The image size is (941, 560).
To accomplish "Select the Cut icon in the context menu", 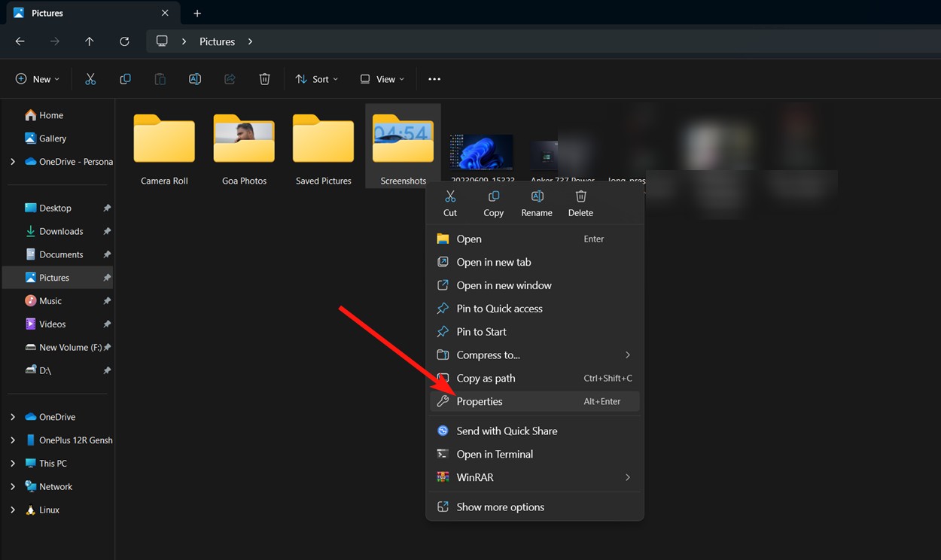I will coord(449,202).
